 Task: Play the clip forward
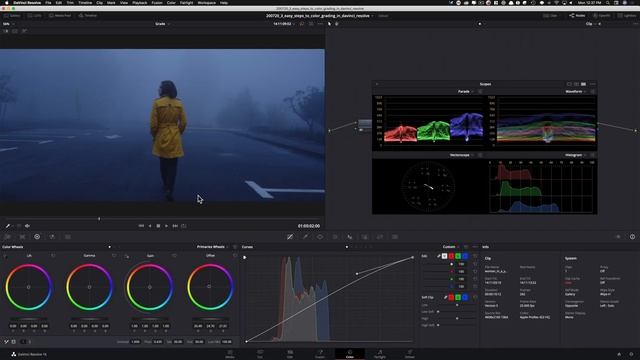point(167,226)
